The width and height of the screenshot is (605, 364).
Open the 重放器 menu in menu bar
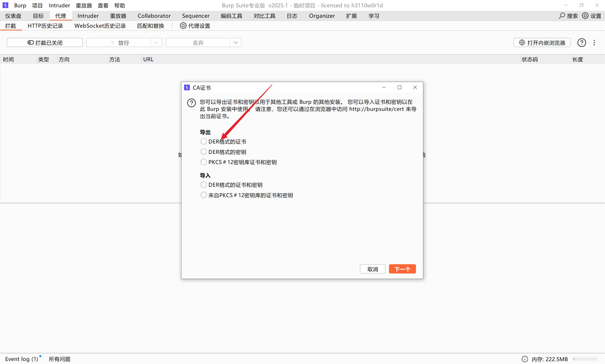[84, 5]
